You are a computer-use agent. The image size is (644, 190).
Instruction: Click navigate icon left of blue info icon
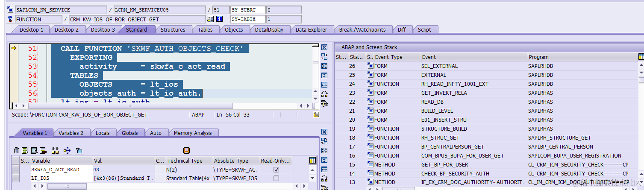[210, 19]
